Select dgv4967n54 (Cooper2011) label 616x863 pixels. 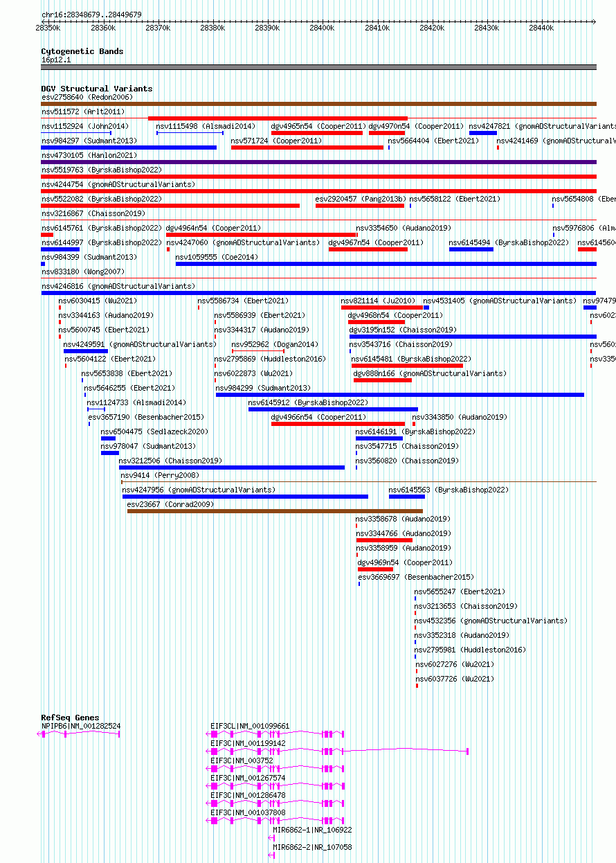(x=376, y=242)
